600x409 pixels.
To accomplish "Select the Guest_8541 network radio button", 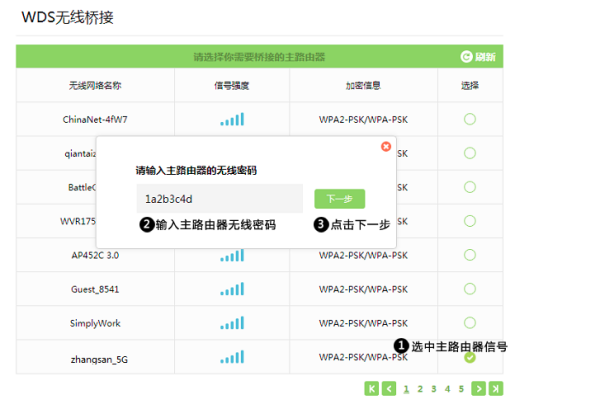I will (x=469, y=290).
